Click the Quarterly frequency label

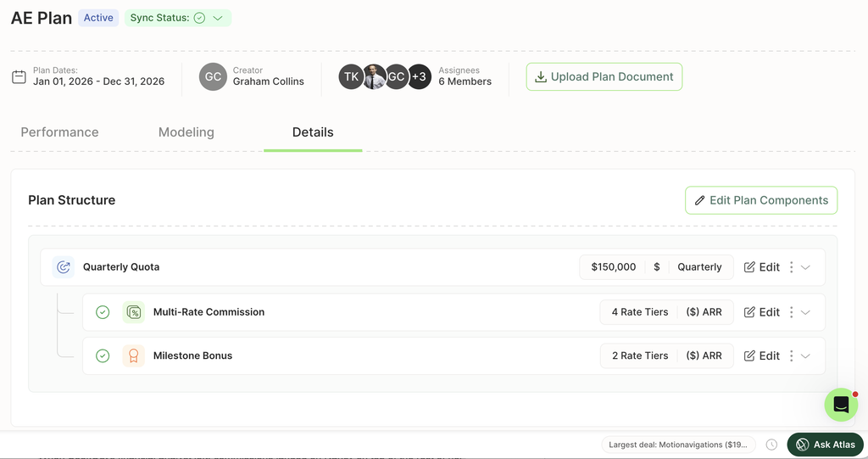coord(699,267)
